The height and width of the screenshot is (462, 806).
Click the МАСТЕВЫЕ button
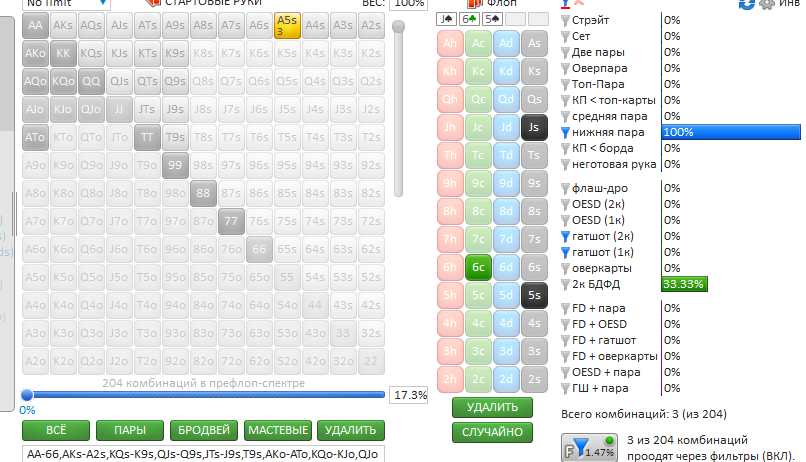click(278, 430)
